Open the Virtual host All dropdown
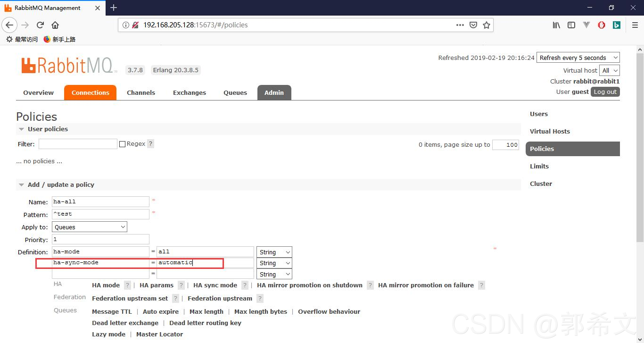 [610, 70]
